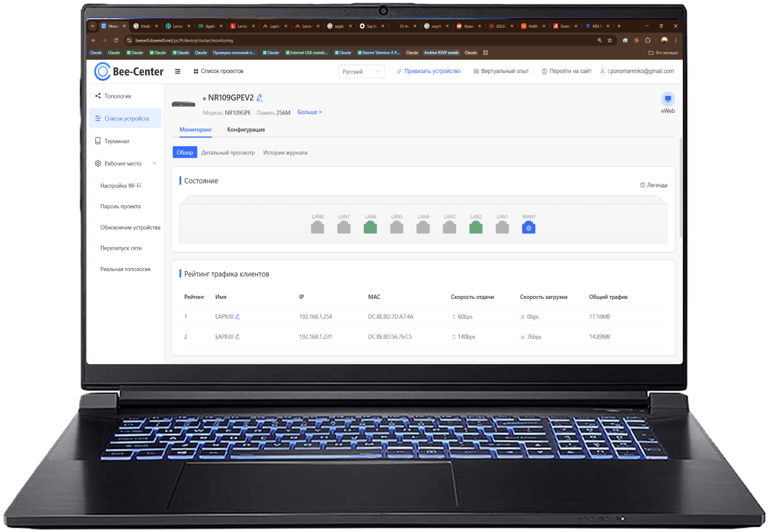Image resolution: width=768 pixels, height=532 pixels.
Task: Select the green LAN6 port icon
Action: [370, 228]
